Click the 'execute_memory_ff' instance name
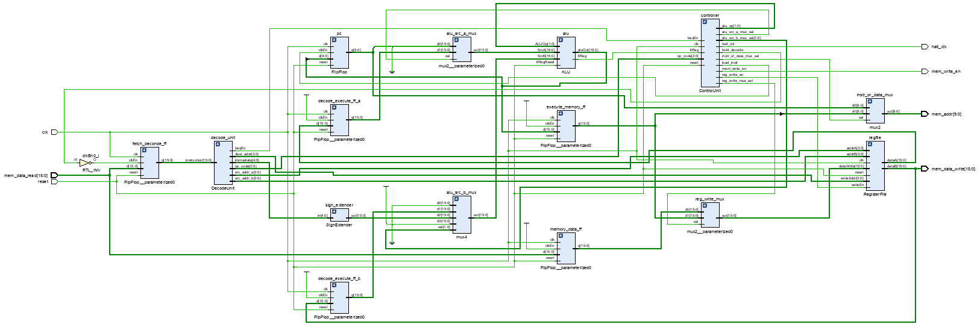 tap(566, 107)
